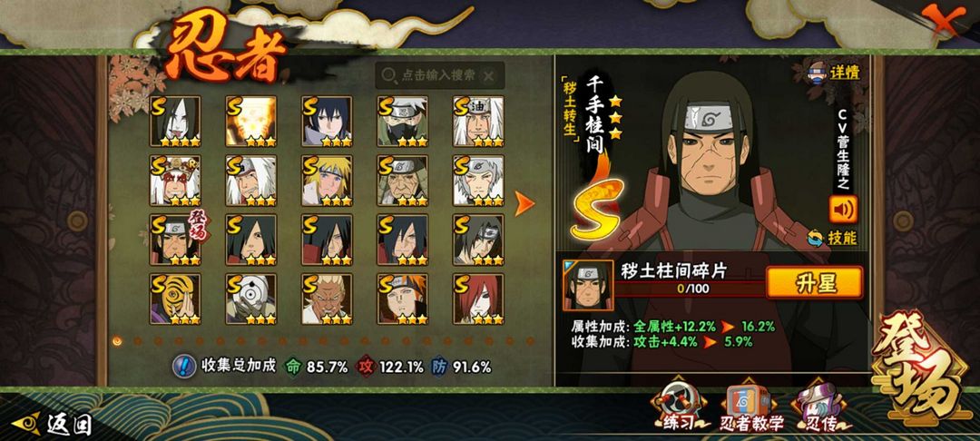The image size is (980, 441).
Task: Select the red-haired Nagato portrait
Action: point(478,299)
